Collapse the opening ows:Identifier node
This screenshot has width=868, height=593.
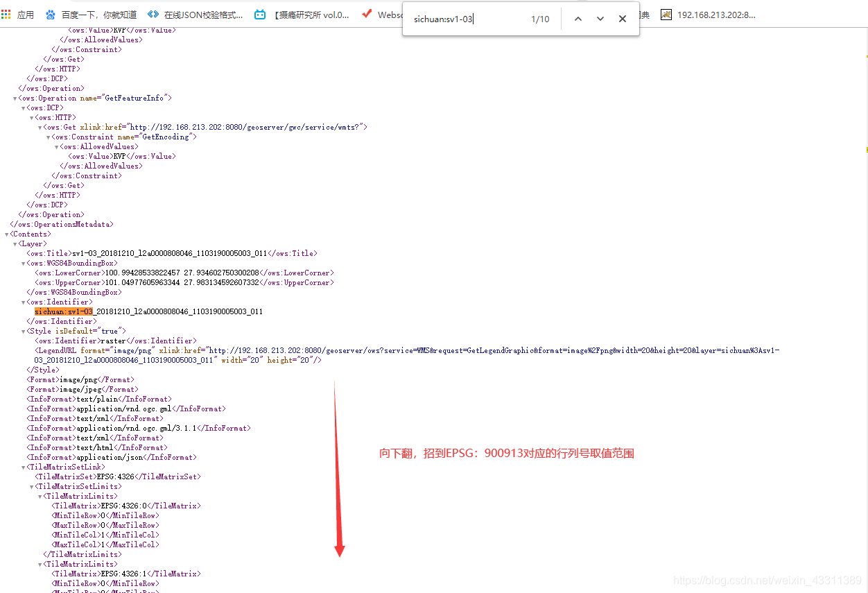(x=24, y=302)
